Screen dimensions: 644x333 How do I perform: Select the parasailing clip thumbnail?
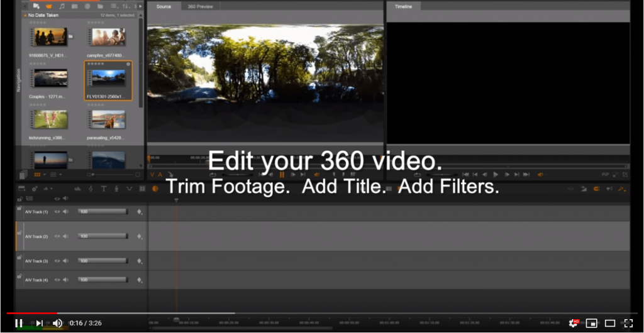pyautogui.click(x=106, y=119)
